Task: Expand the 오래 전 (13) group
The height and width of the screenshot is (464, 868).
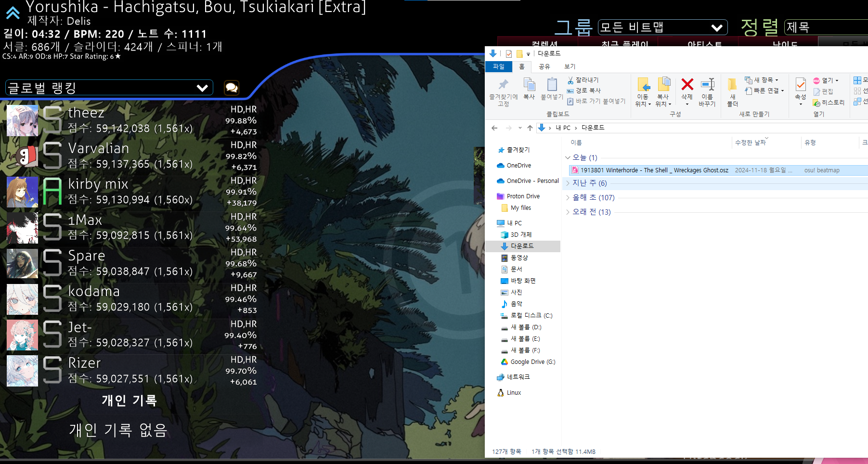Action: pos(568,212)
